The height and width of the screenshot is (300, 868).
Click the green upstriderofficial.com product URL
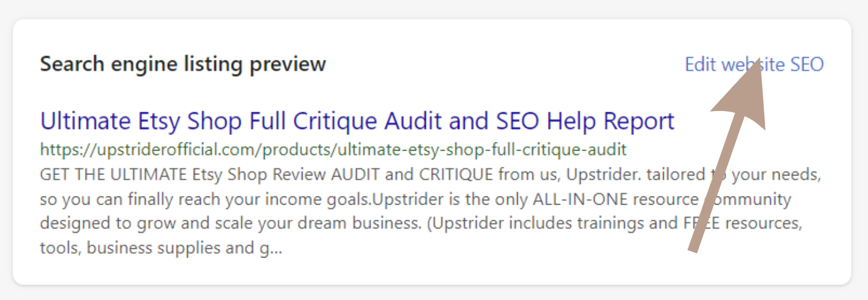click(x=333, y=150)
